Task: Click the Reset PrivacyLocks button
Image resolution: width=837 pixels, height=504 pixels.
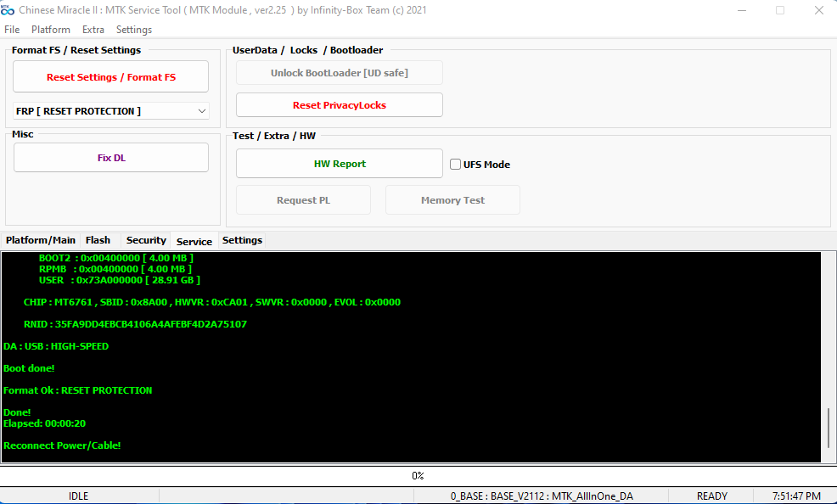Action: (340, 105)
